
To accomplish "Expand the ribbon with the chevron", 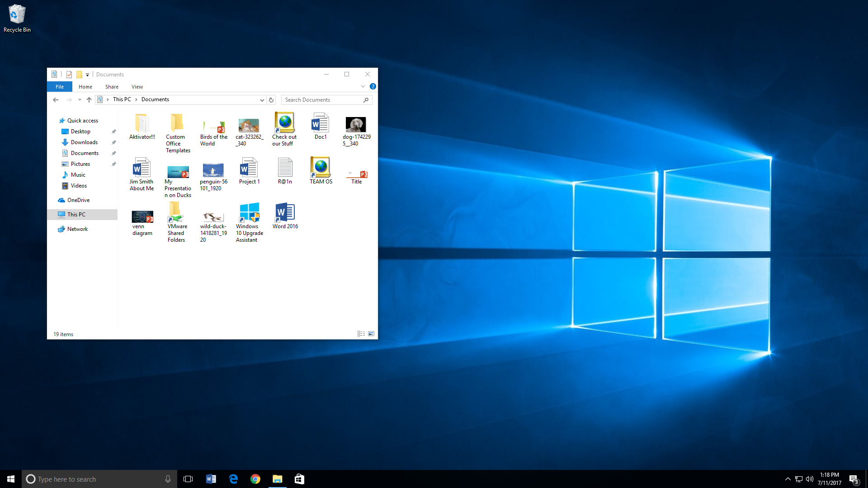I will click(363, 86).
